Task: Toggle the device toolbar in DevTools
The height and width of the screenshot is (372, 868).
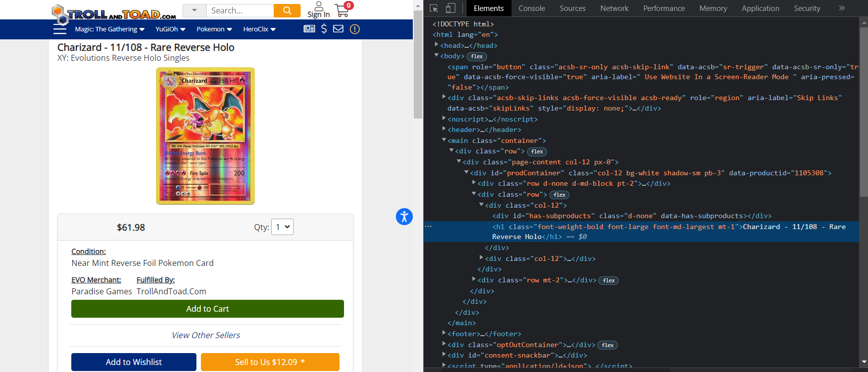Action: (x=450, y=8)
